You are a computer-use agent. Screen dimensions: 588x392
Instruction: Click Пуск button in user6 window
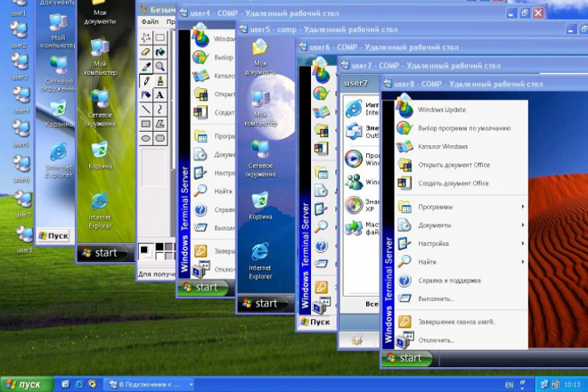[315, 322]
